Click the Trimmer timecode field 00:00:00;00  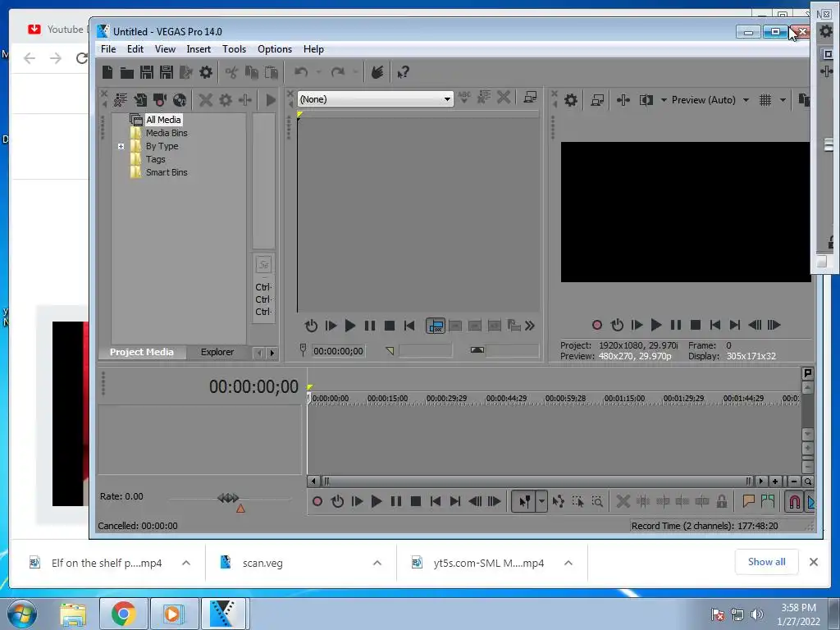(338, 351)
